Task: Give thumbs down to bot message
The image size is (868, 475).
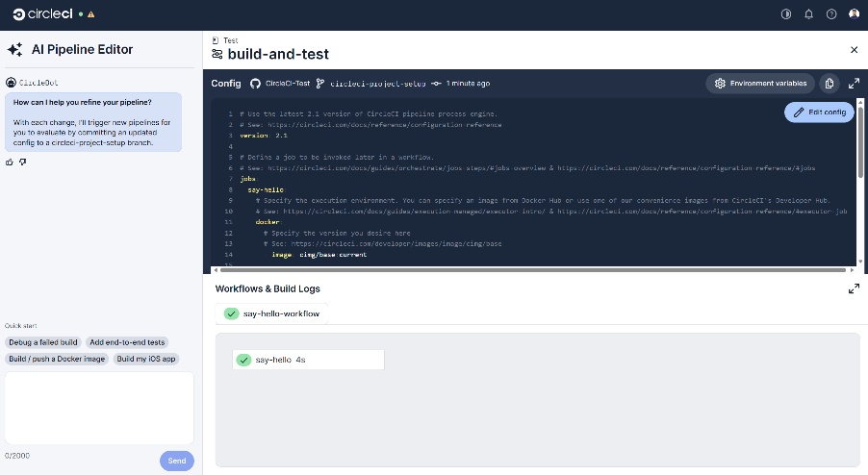Action: click(x=23, y=162)
